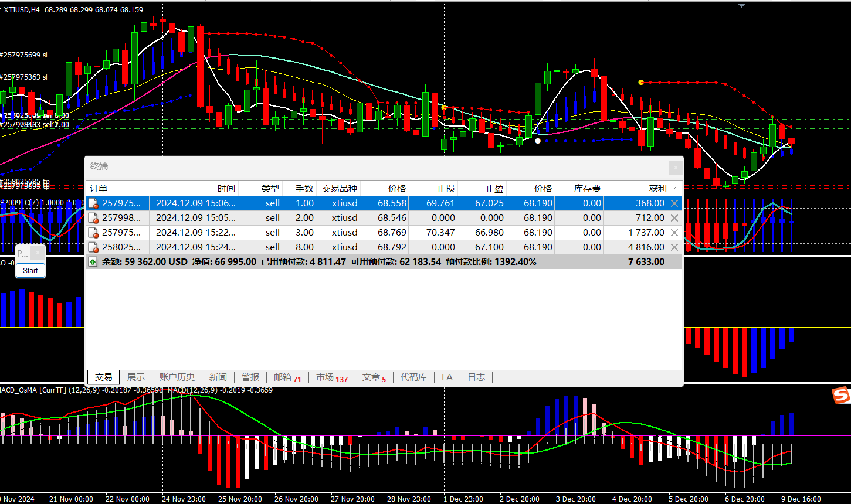This screenshot has height=504, width=851.
Task: Click the stop loss value 69.761
Action: [x=440, y=203]
